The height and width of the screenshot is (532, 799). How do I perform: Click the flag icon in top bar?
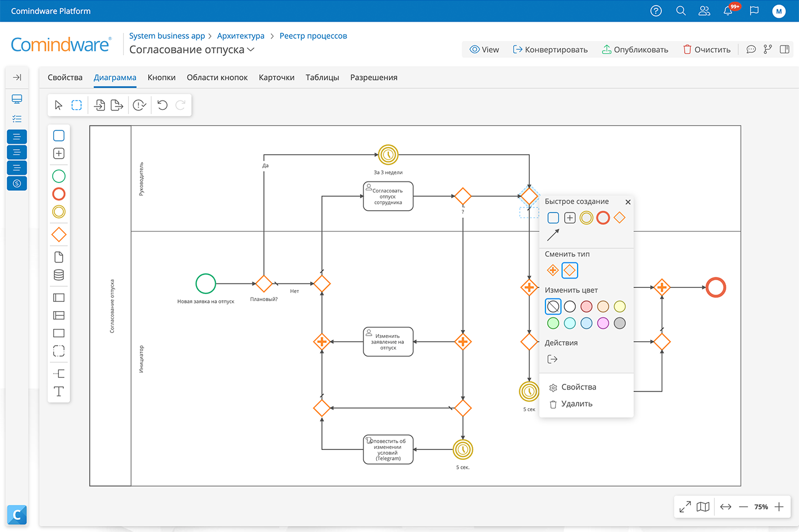754,11
